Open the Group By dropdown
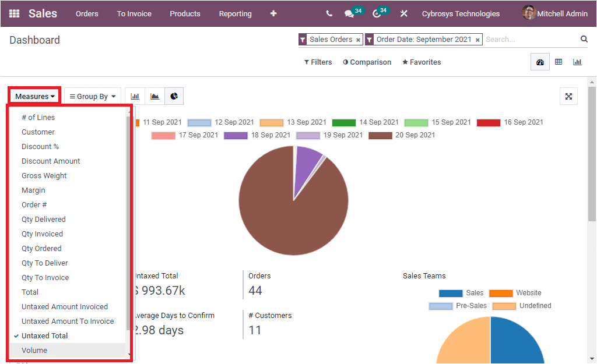The image size is (597, 364). 92,96
